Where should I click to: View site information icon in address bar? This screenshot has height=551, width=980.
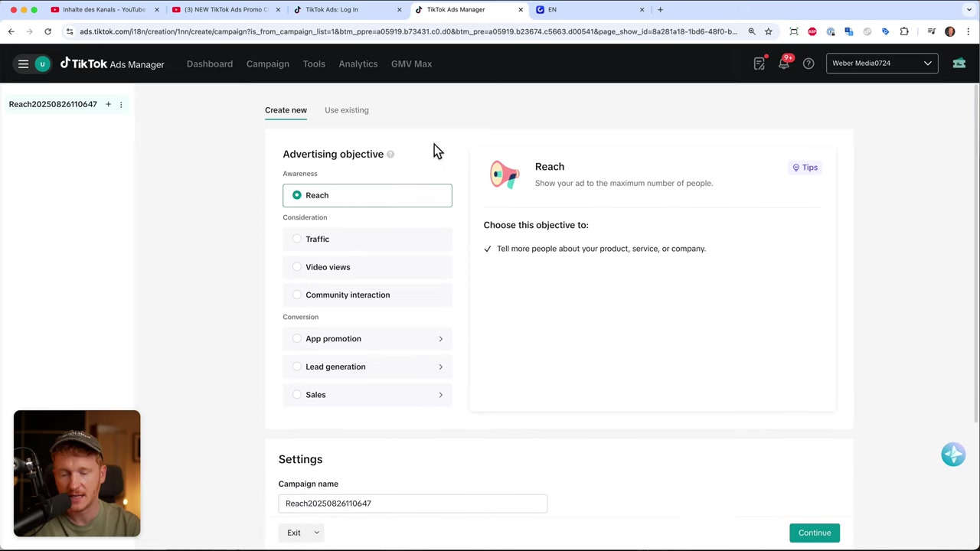[70, 31]
